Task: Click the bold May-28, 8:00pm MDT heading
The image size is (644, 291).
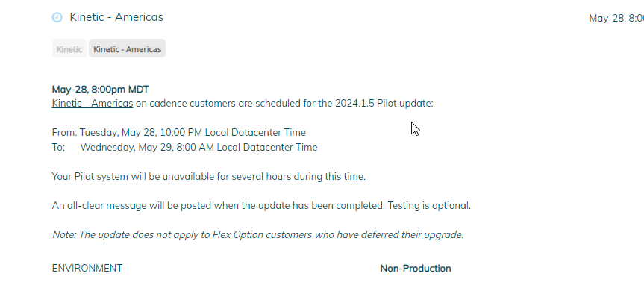Action: pyautogui.click(x=101, y=90)
